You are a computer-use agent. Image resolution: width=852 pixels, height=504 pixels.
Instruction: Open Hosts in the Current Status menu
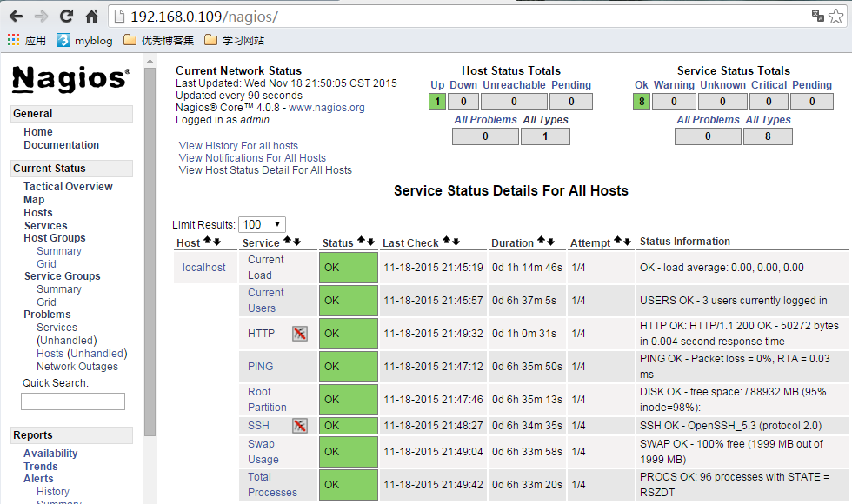coord(38,212)
